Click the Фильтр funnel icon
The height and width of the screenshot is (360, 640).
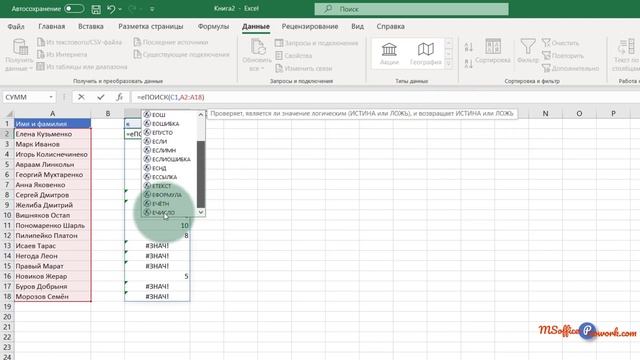[528, 46]
